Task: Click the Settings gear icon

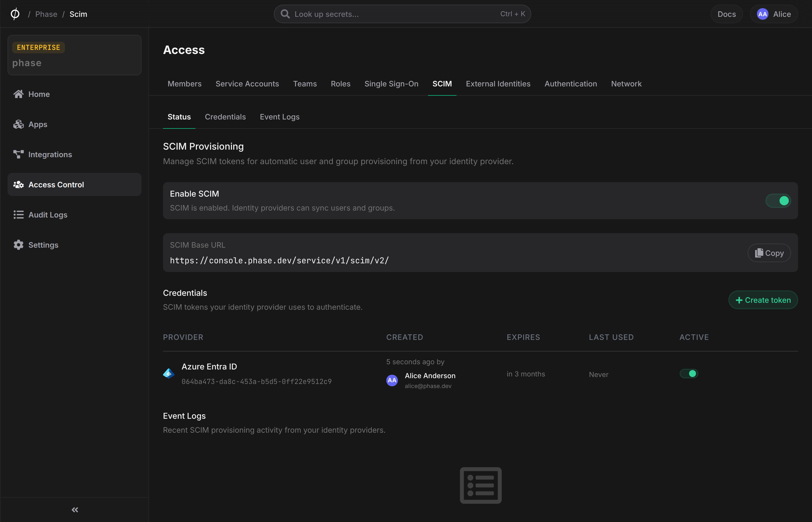Action: tap(18, 245)
